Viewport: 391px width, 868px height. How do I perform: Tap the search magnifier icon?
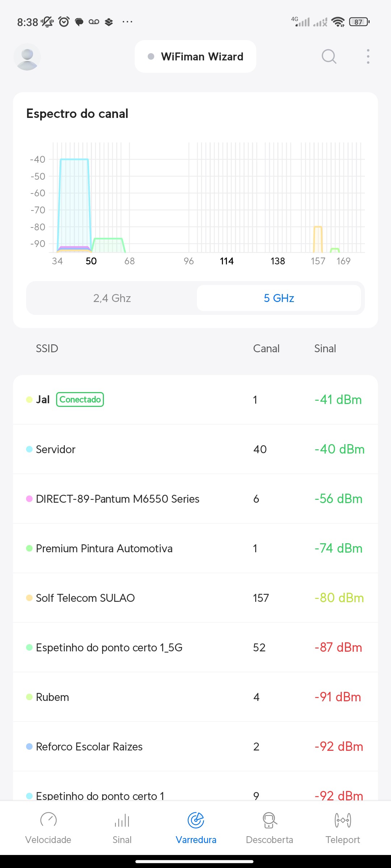pos(329,56)
